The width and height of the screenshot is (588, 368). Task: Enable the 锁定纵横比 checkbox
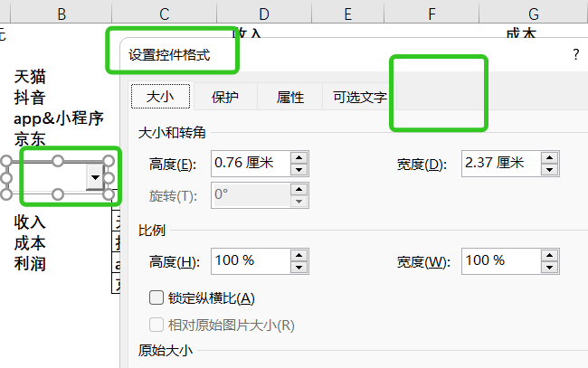(156, 297)
